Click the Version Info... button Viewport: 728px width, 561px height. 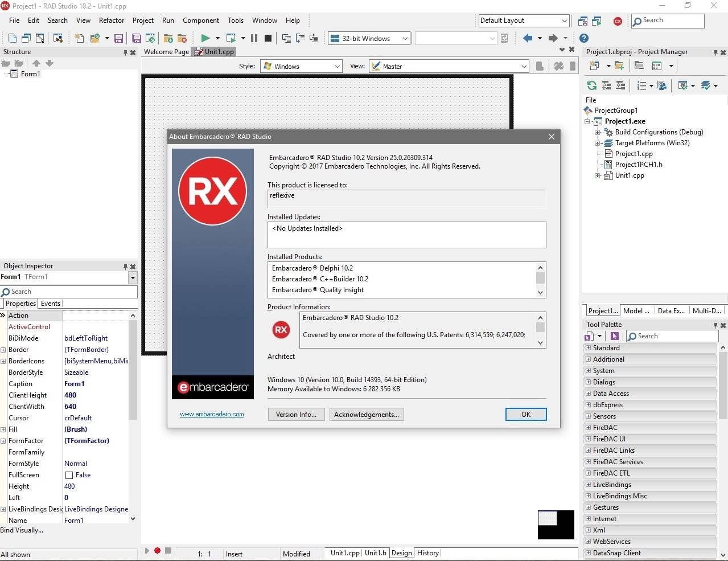pos(296,415)
